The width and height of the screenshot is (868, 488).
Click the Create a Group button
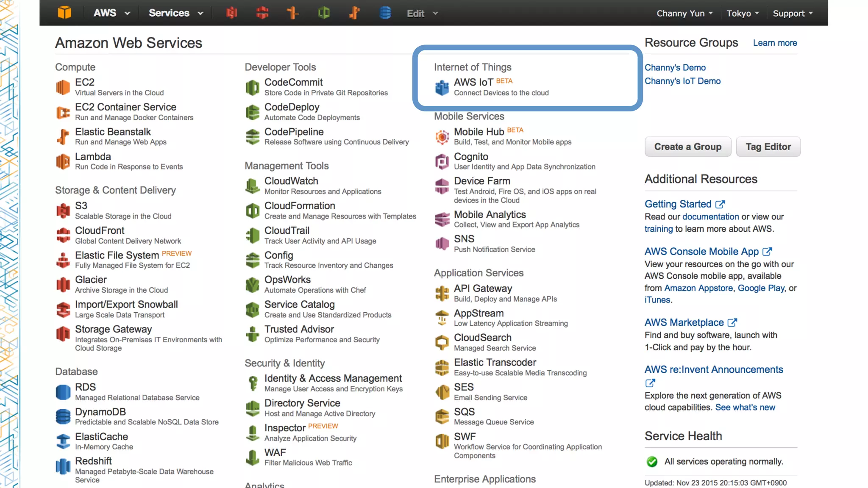687,147
